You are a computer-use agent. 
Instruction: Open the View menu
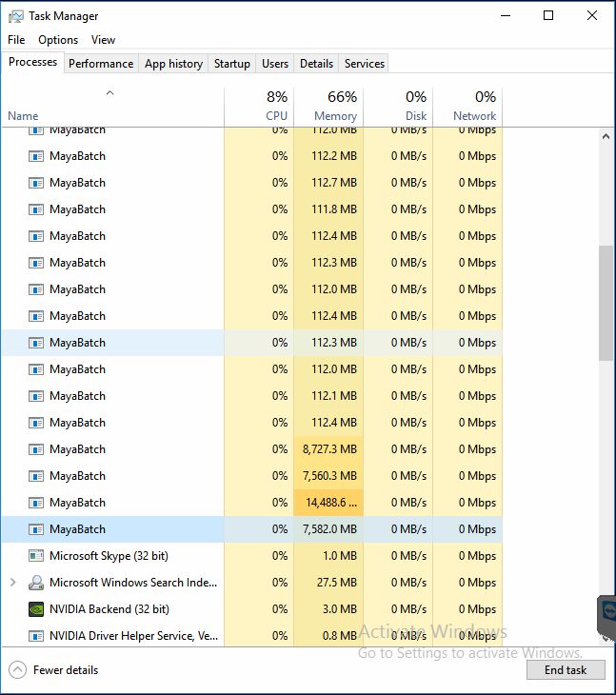(x=103, y=40)
